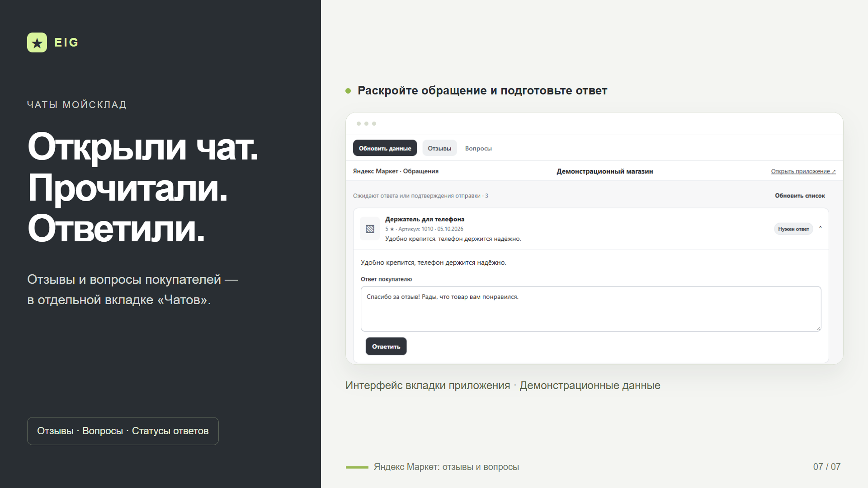Click the ЧАТЫ МОЙСКЛАД heading text
The width and height of the screenshot is (868, 488).
[77, 105]
